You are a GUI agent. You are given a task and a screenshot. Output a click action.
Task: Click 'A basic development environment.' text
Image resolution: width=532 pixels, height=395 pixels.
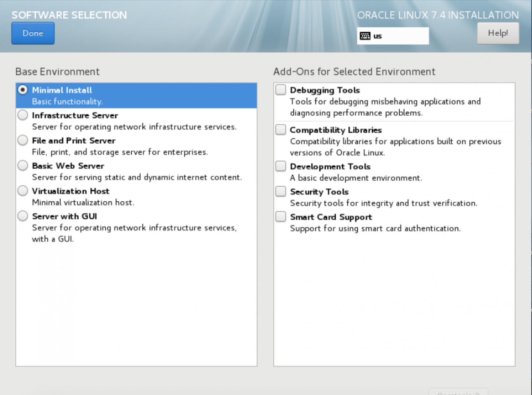(356, 178)
